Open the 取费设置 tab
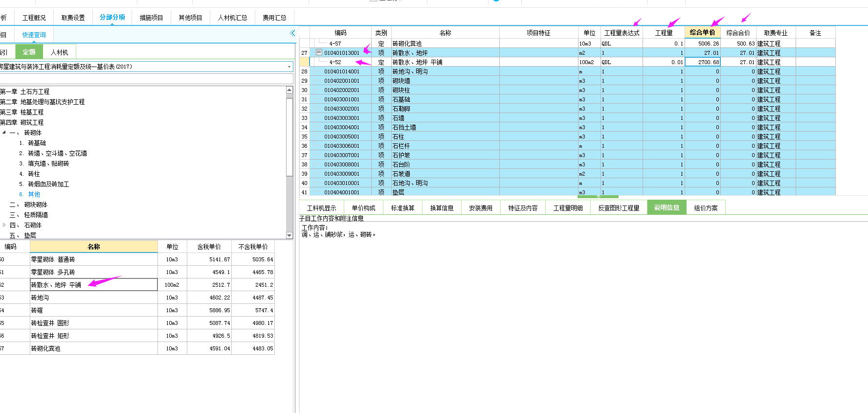This screenshot has height=413, width=868. pos(73,18)
